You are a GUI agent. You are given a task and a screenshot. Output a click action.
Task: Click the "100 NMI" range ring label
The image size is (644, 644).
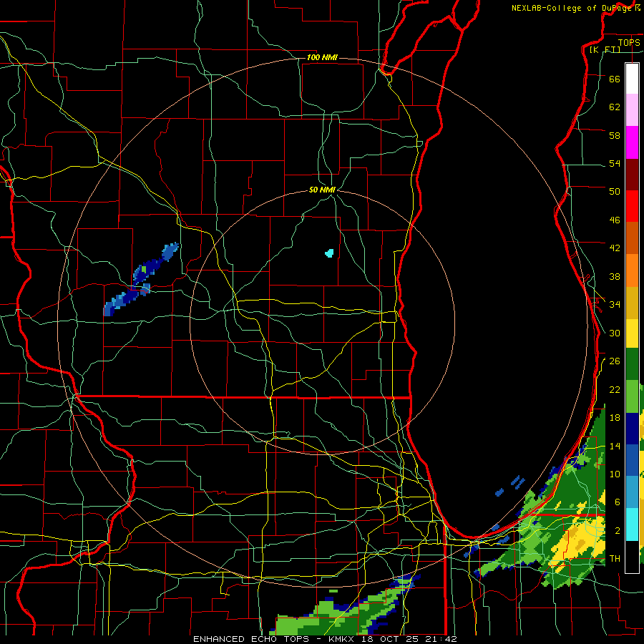tap(322, 57)
